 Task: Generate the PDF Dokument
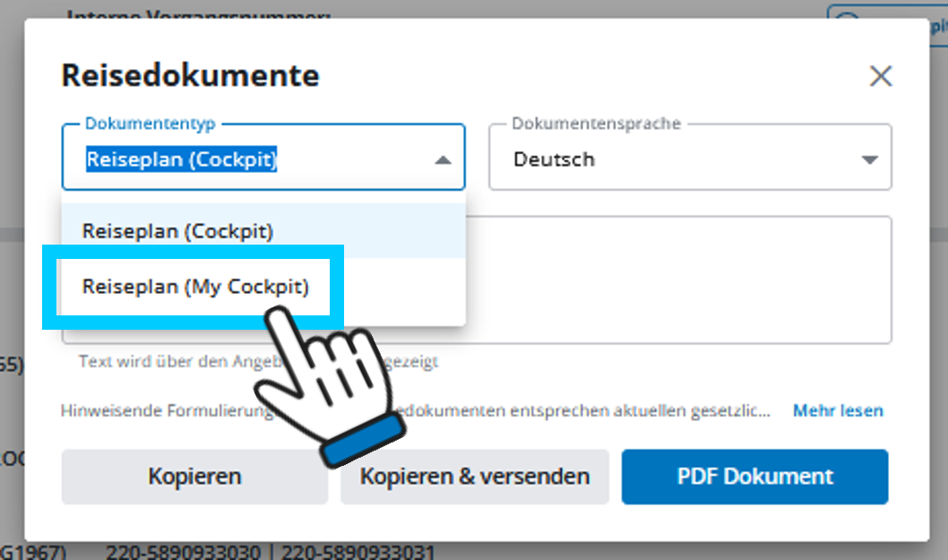click(x=754, y=477)
